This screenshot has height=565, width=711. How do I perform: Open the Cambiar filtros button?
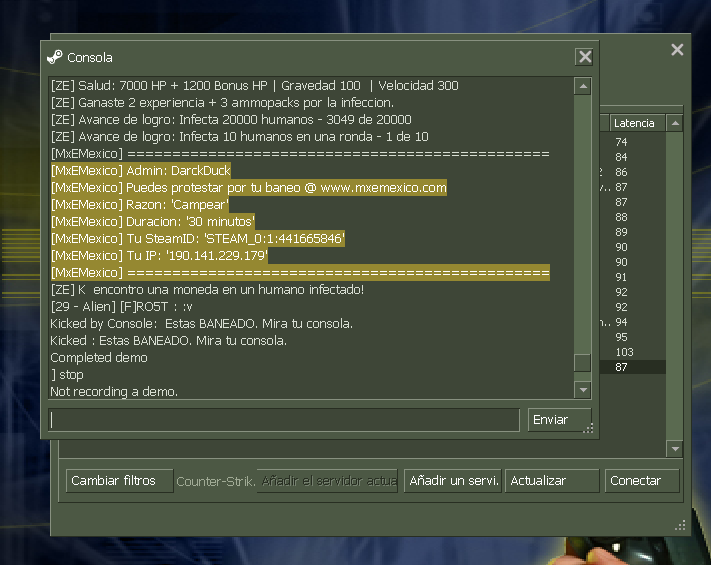point(119,481)
